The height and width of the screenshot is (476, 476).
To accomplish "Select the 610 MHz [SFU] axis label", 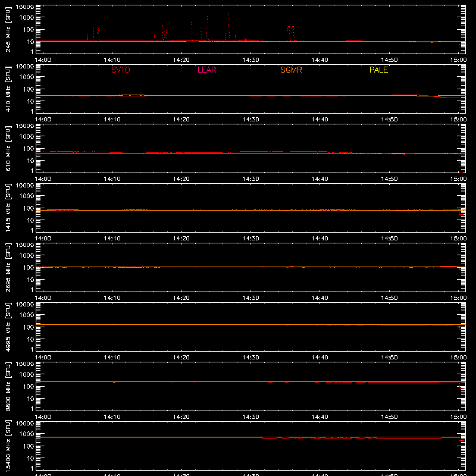I will click(8, 148).
